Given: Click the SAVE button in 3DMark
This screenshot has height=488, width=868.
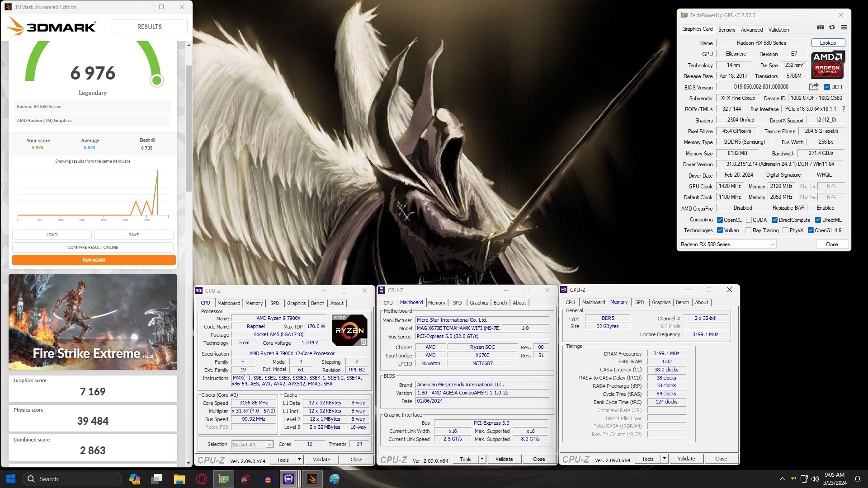Looking at the screenshot, I should pos(134,235).
